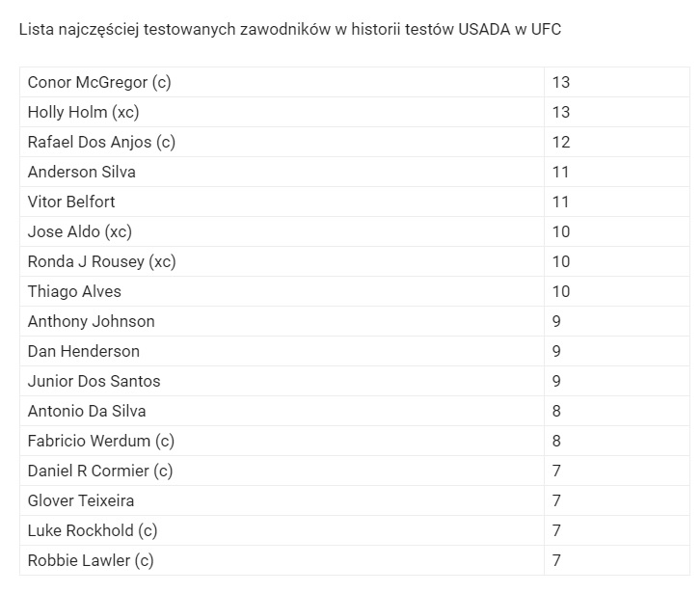This screenshot has width=700, height=593.
Task: Click the Robbie Lawler (c) cell
Action: [x=282, y=561]
